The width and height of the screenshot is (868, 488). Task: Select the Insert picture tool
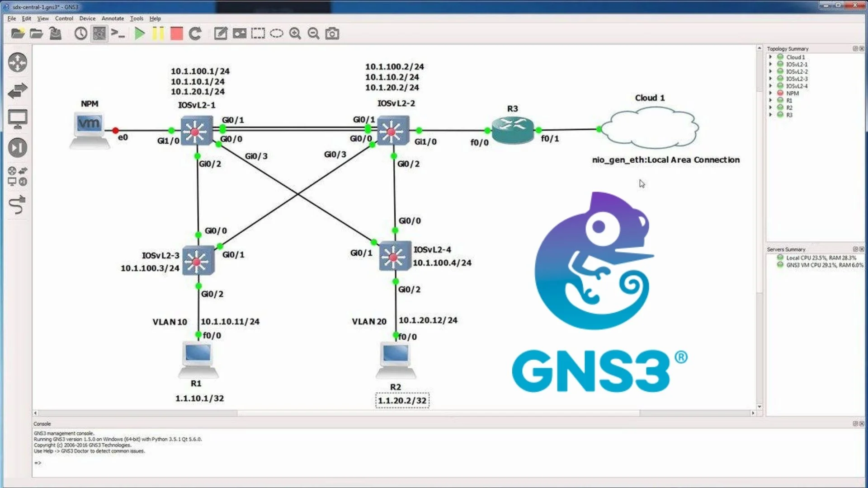[x=239, y=33]
